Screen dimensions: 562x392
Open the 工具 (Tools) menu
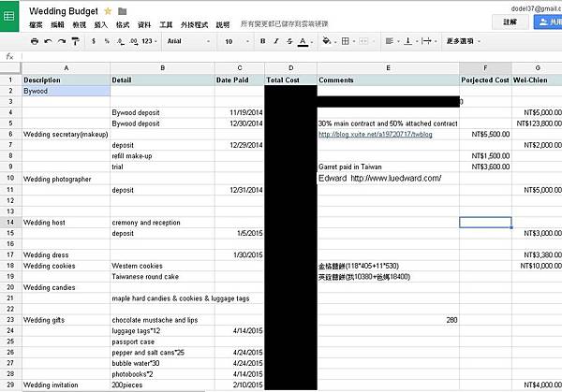pos(166,24)
